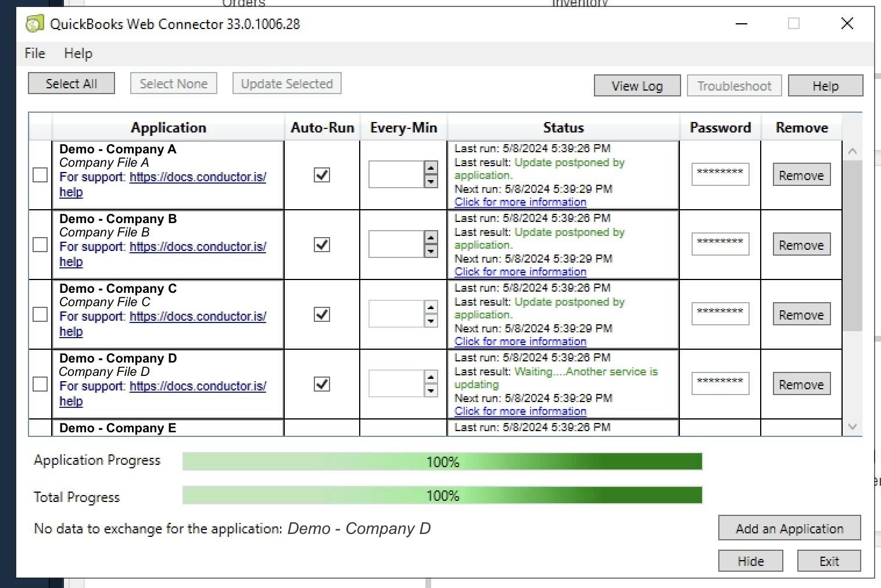
Task: Increase Every-Min value for Company B
Action: (x=431, y=238)
